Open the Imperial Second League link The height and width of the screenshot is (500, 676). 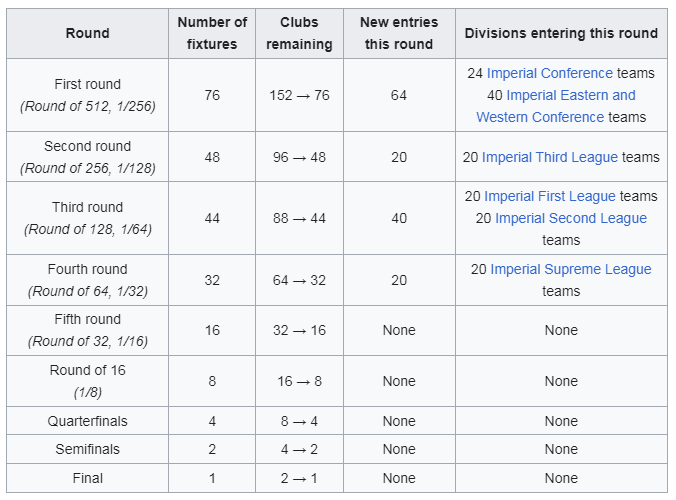pyautogui.click(x=571, y=218)
